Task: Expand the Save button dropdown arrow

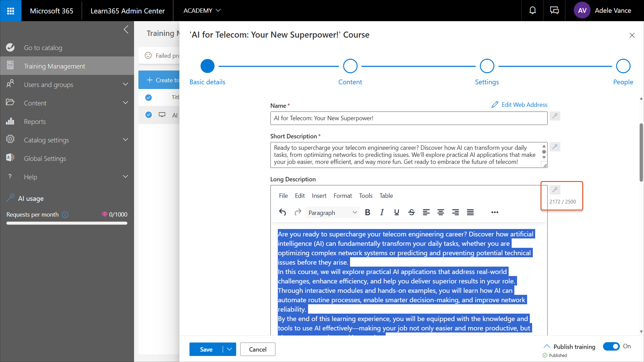Action: point(229,349)
